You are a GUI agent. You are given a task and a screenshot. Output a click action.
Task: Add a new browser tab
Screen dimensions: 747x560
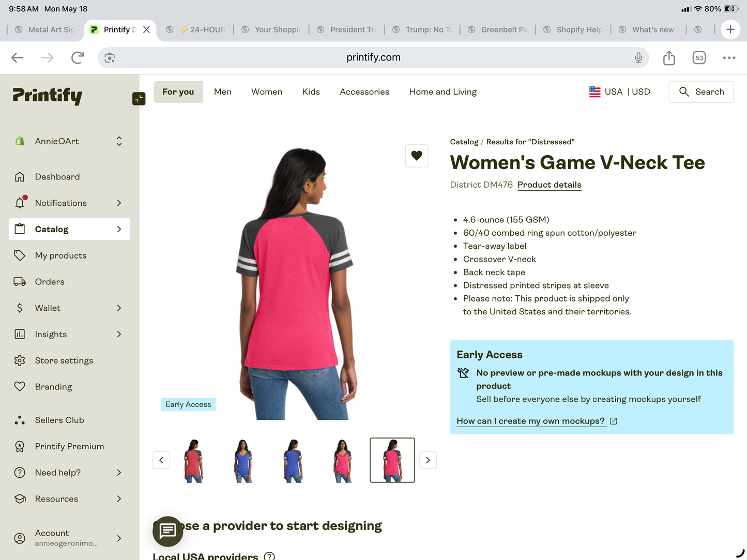[730, 29]
